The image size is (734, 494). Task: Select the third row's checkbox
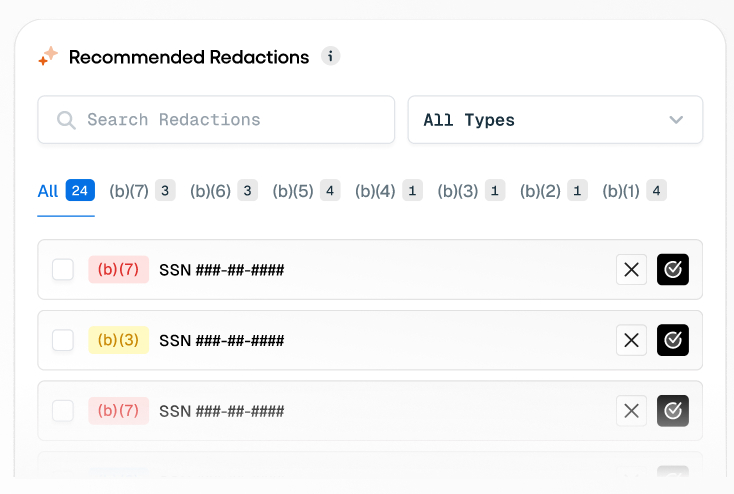(63, 411)
